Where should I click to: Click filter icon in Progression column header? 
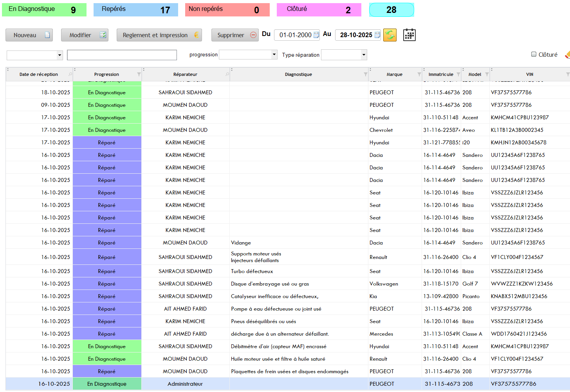click(139, 74)
